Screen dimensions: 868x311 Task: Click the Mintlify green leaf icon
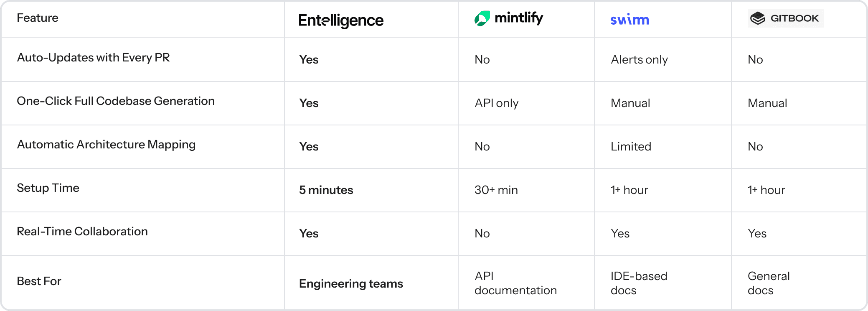482,18
